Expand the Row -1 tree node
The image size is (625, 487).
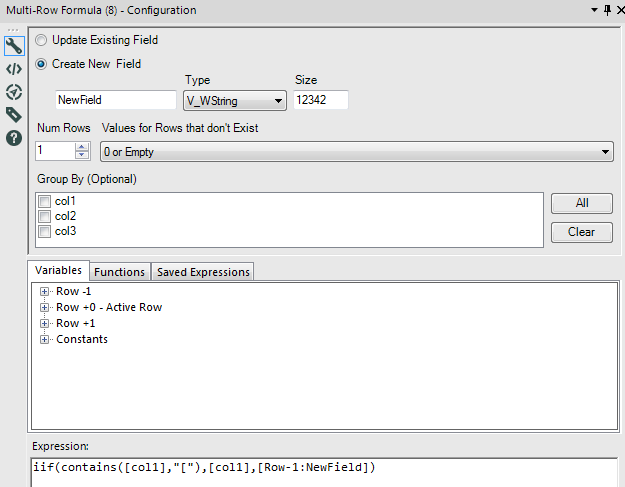point(44,292)
